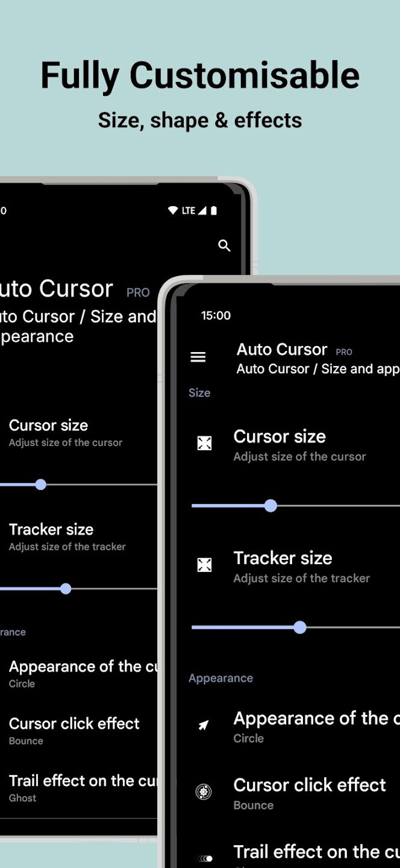
Task: Tap the PRO badge on the front phone
Action: 344,352
